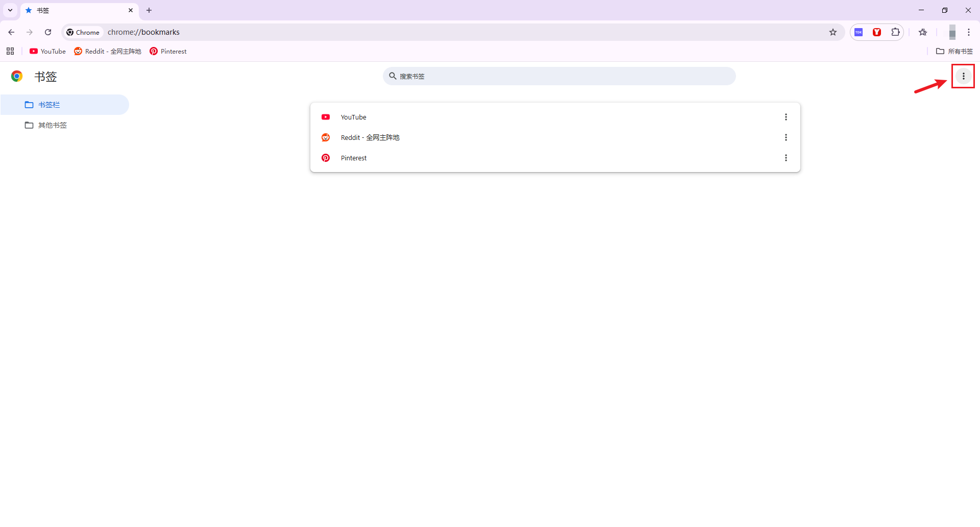
Task: Open more actions for Reddit bookmark
Action: coord(786,137)
